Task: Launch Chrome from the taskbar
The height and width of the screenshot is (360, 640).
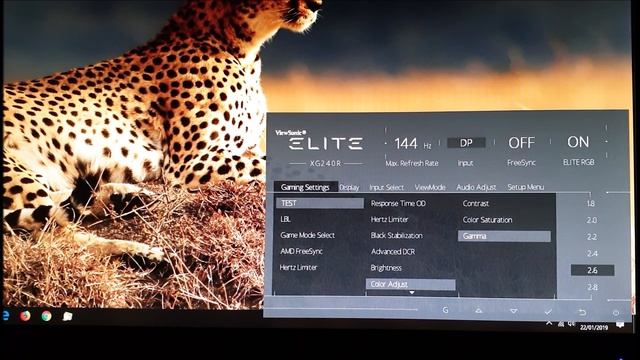Action: tap(47, 316)
